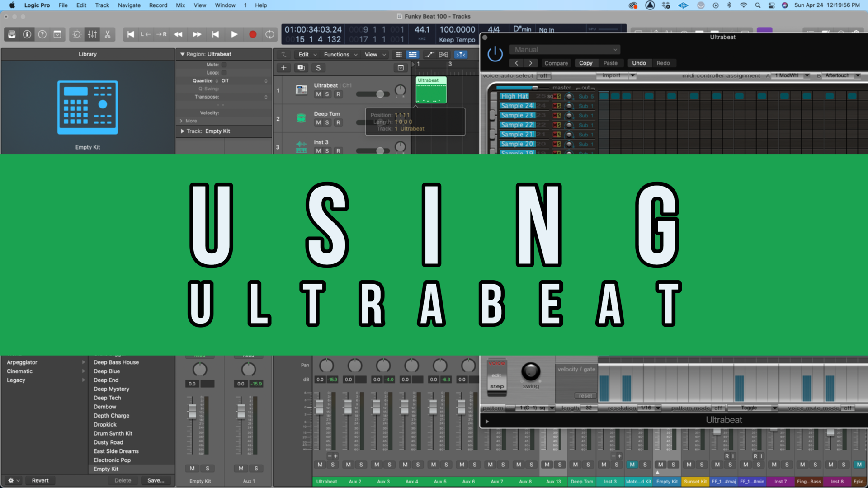
Task: Click the Save button below the library list
Action: 156,480
